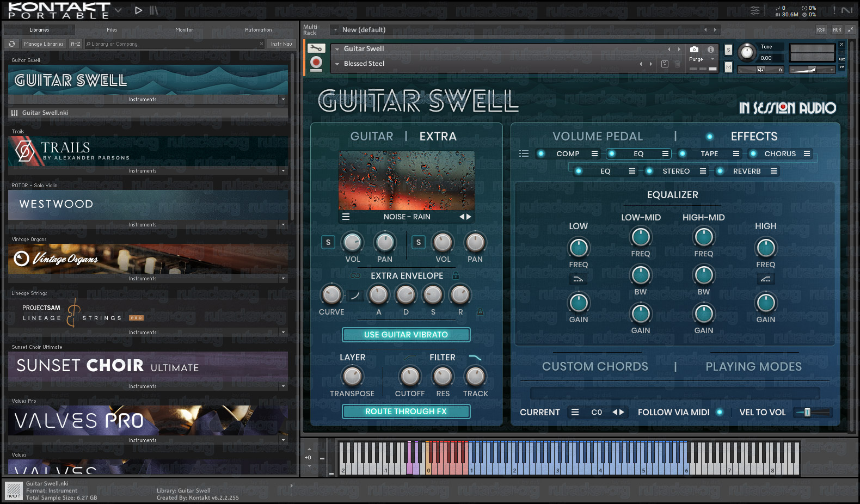Screen dimensions: 860x504
Task: Expand the Lineage Strings Instruments dropdown
Action: pos(283,333)
